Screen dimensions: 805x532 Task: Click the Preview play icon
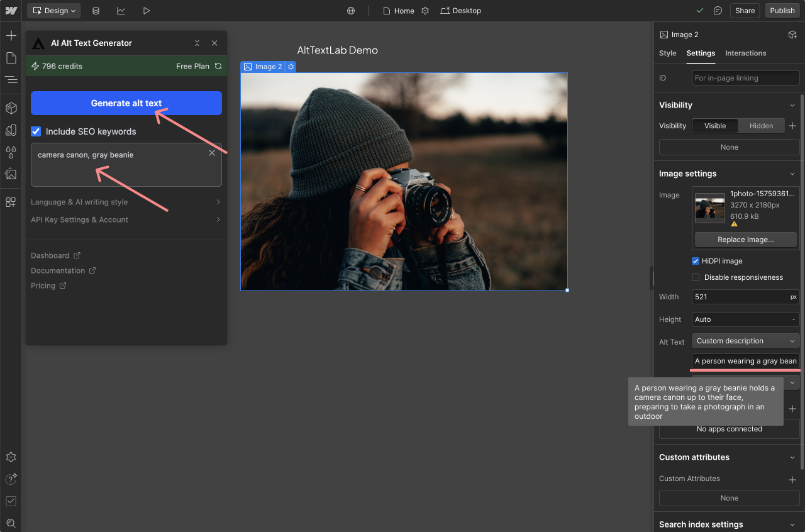[147, 11]
